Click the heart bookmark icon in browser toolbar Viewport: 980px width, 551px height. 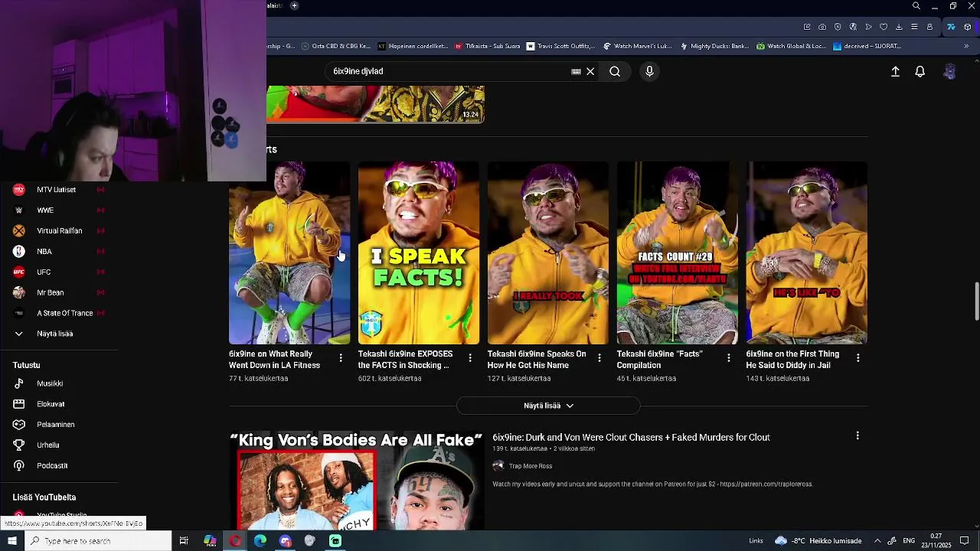884,27
